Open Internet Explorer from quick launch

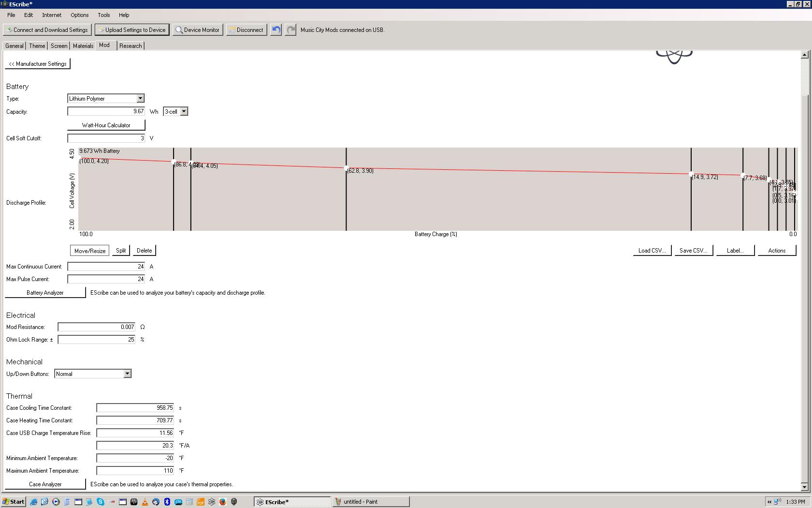coord(33,502)
